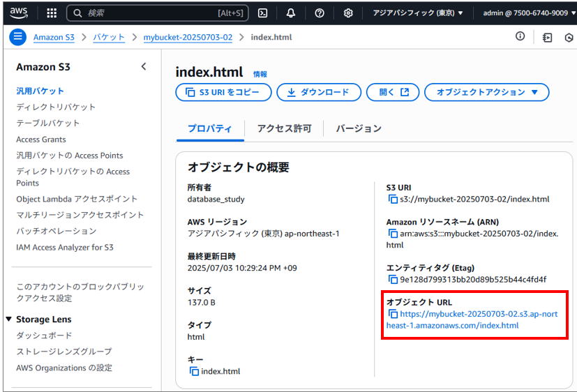Open Object Lambda アクセスポイント

pos(77,199)
